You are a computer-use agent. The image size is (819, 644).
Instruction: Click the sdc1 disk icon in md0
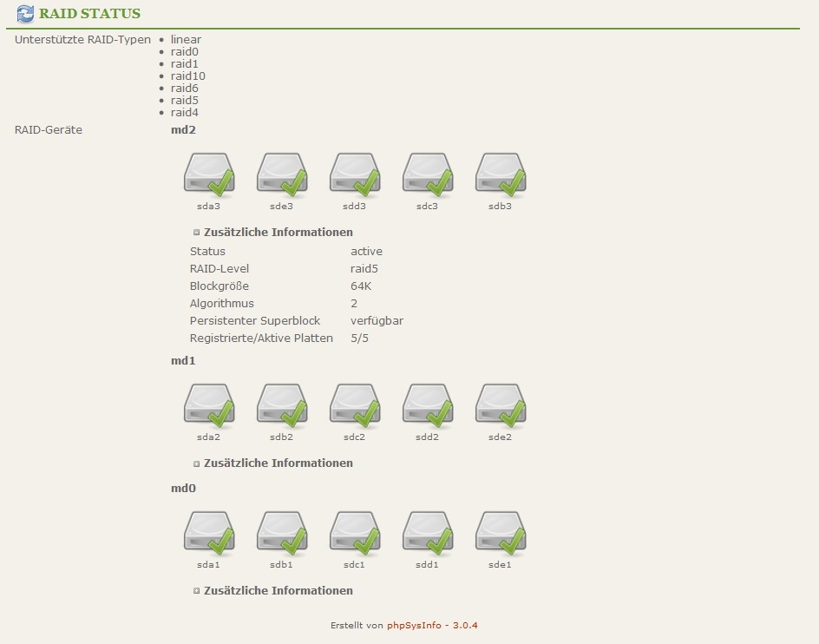point(355,533)
